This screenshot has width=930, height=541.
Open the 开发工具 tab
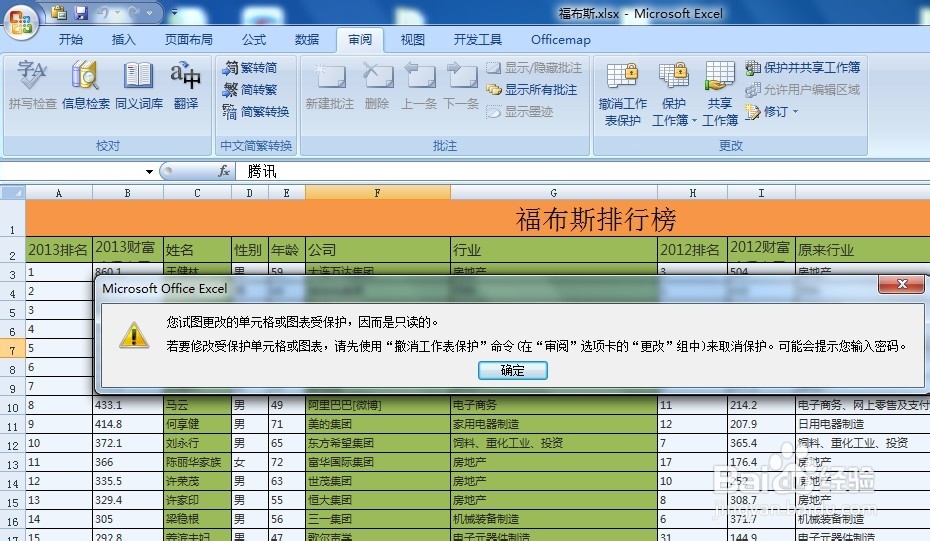[x=477, y=40]
